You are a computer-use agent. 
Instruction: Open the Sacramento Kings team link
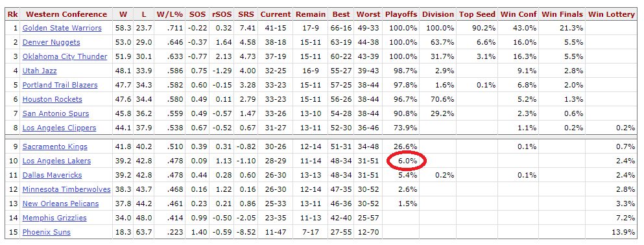(55, 146)
